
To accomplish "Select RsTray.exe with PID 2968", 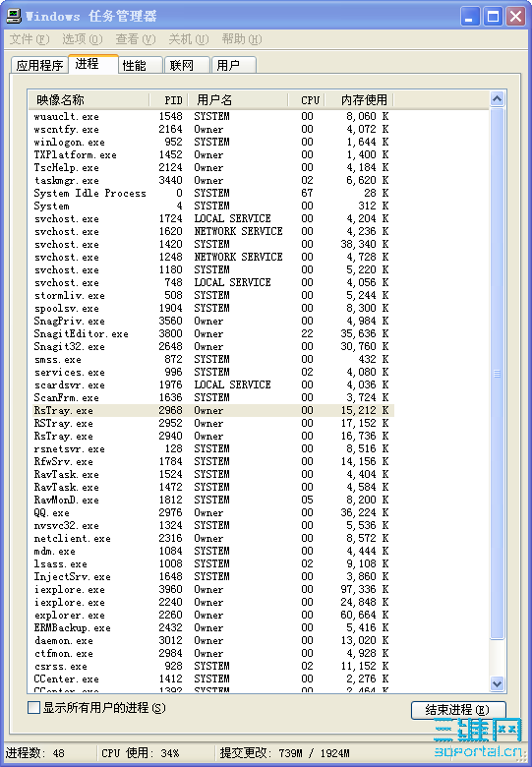I will (x=213, y=410).
